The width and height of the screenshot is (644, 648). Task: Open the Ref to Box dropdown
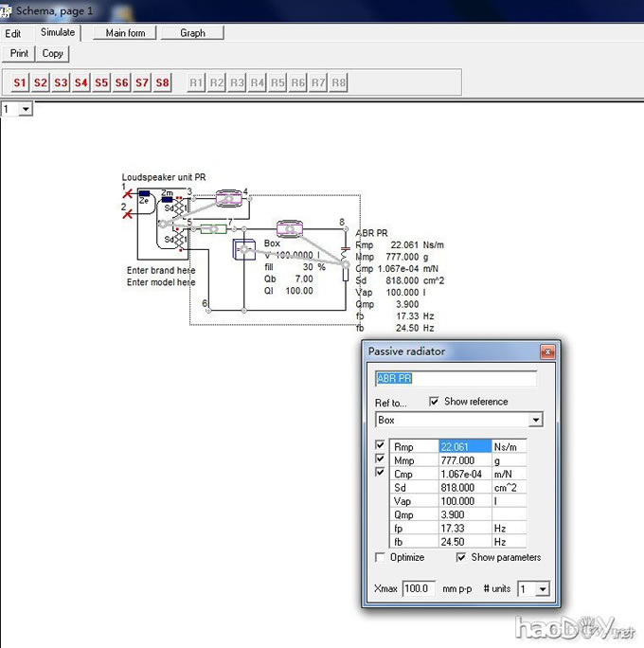[x=536, y=420]
